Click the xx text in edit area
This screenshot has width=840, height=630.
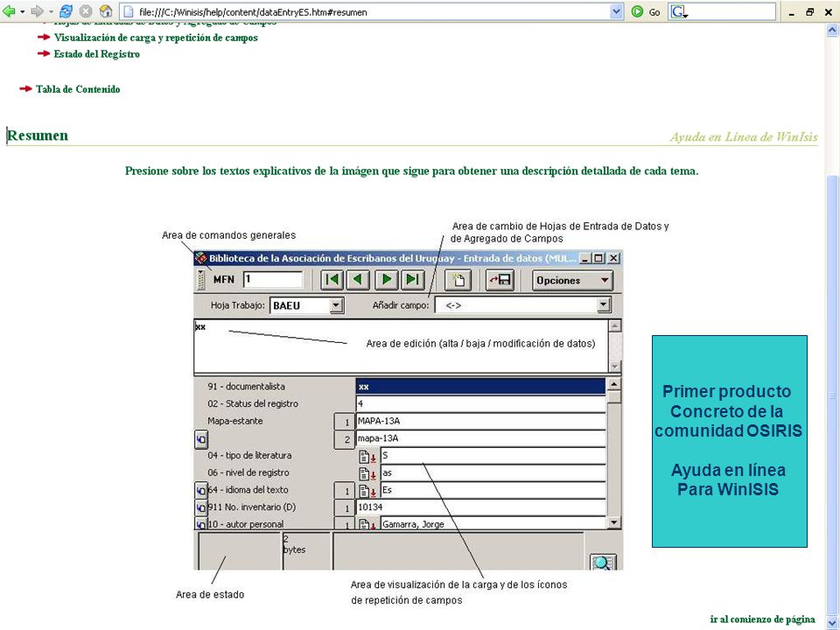pyautogui.click(x=200, y=326)
